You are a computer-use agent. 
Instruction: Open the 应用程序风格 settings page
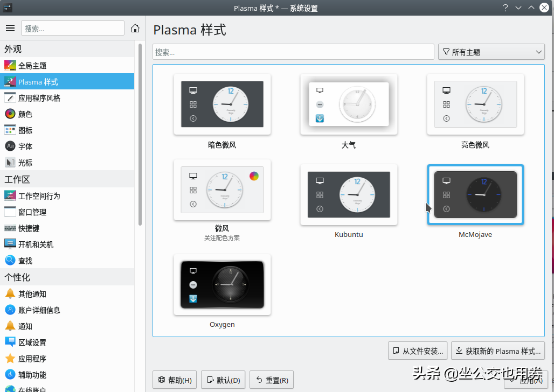pos(67,98)
